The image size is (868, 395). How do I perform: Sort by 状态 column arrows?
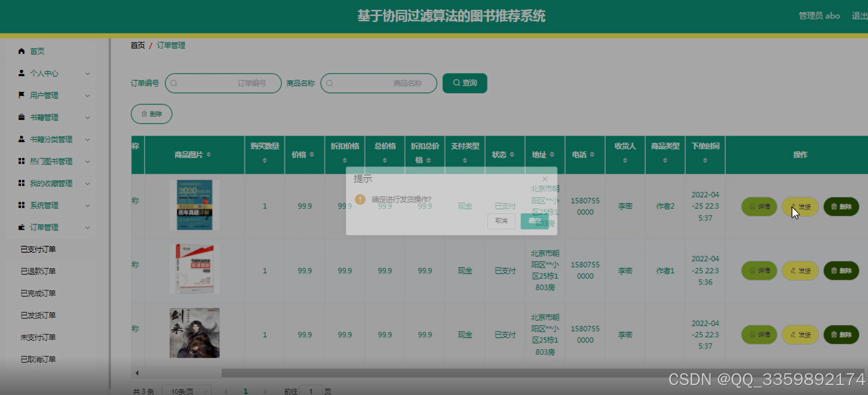(x=512, y=155)
